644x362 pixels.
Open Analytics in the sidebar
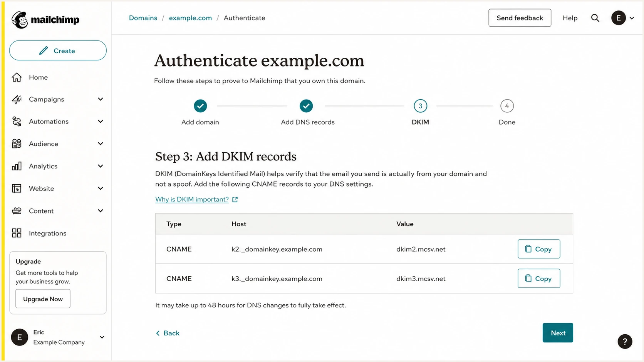point(43,166)
